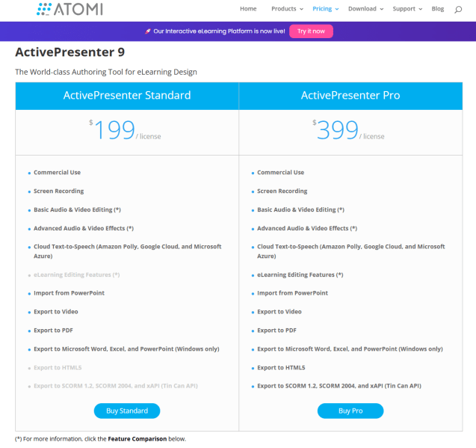Click the Atomi logo

tap(69, 9)
